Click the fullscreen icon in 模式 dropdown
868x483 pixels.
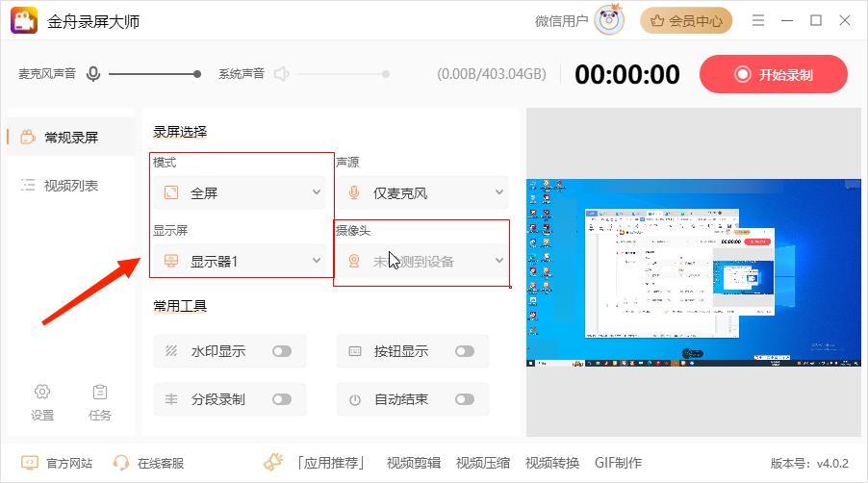[171, 192]
